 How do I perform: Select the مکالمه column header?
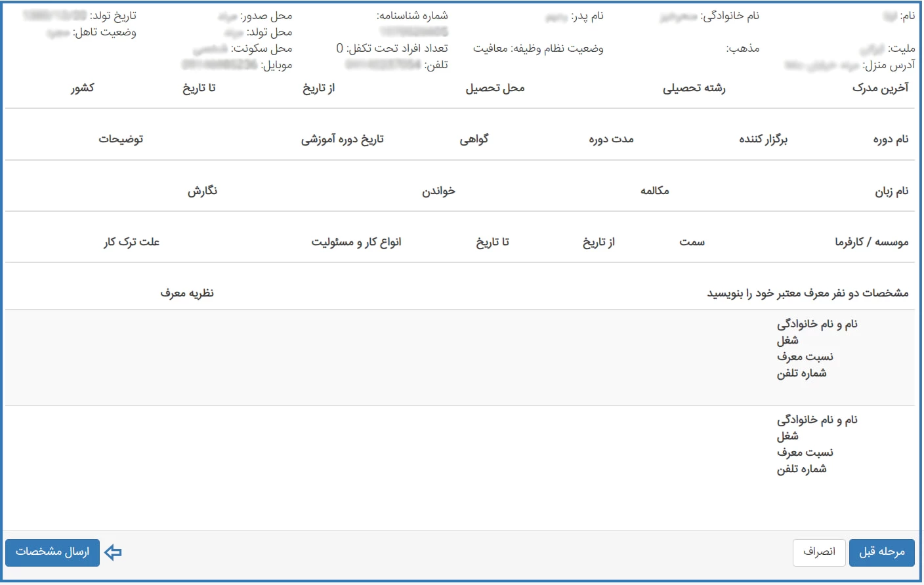click(x=654, y=191)
